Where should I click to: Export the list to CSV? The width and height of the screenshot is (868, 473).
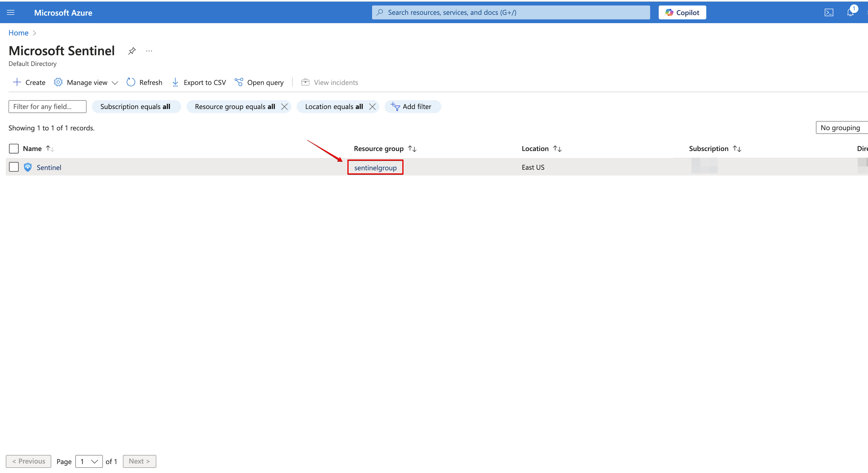pos(199,82)
